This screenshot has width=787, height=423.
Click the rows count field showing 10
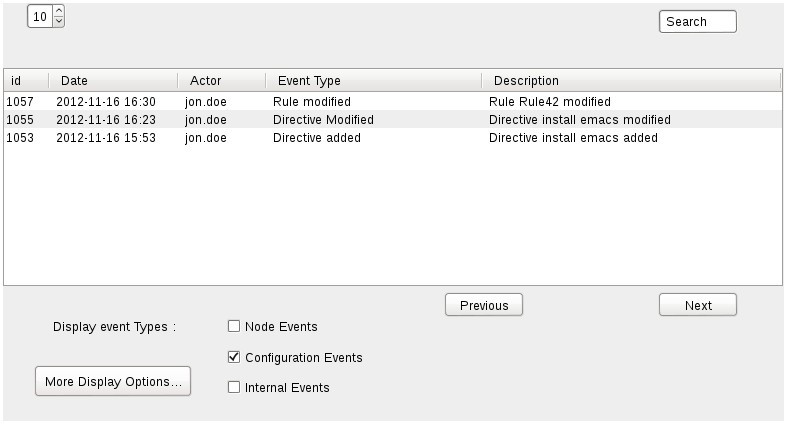[40, 17]
